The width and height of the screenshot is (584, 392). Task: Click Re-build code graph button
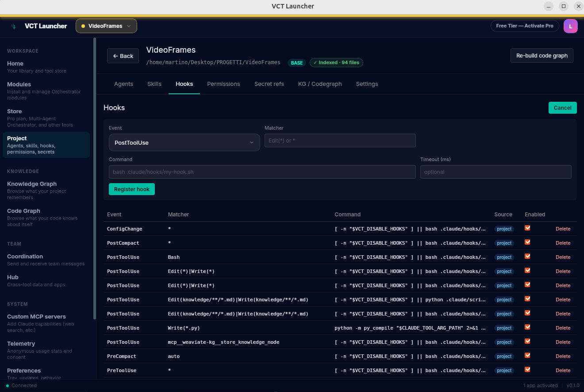pos(542,56)
